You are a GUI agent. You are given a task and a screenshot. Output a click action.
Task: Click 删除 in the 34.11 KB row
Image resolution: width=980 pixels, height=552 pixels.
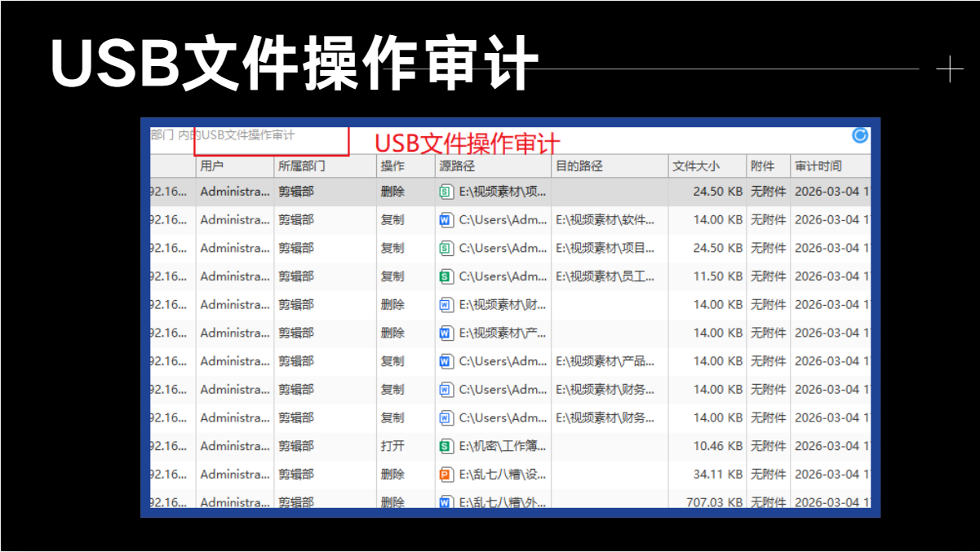(x=392, y=475)
